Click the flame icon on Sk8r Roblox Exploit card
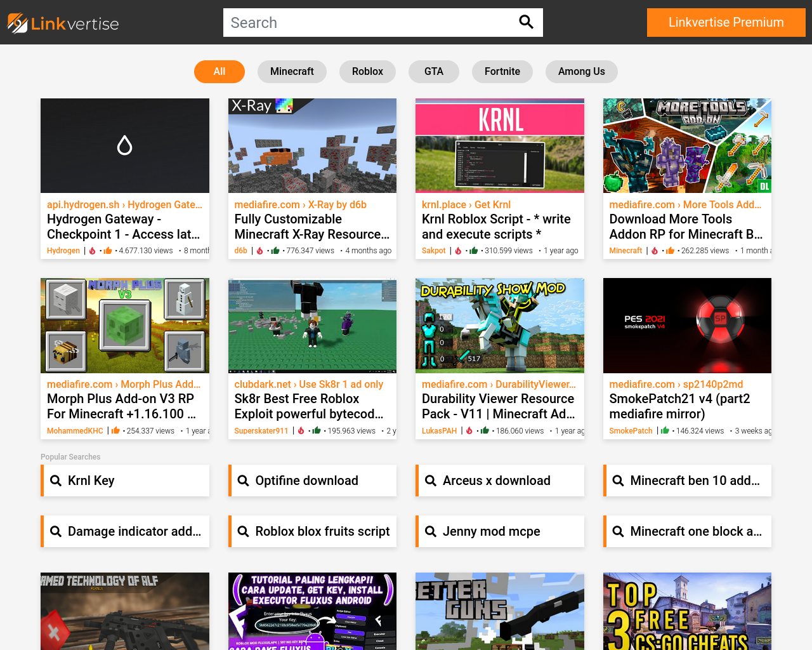Viewport: 812px width, 650px height. pos(301,430)
